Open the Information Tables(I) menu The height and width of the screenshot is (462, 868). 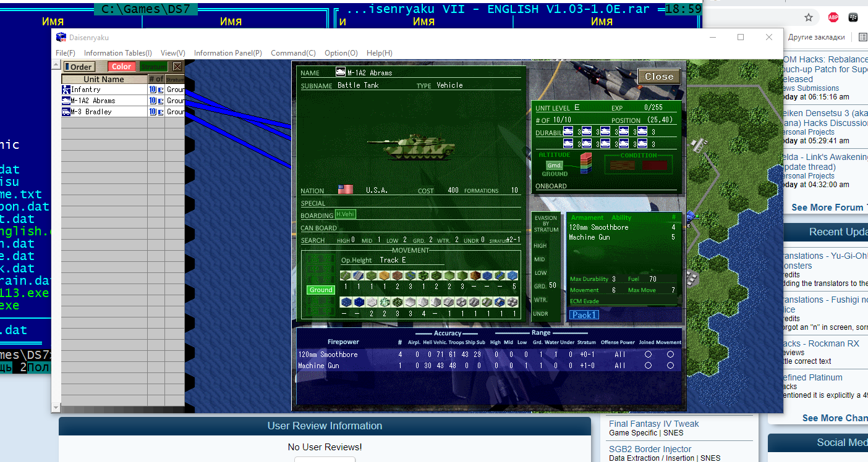(x=118, y=53)
